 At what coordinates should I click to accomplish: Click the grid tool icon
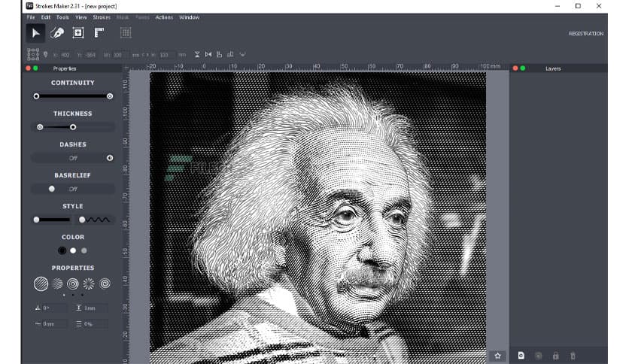coord(126,33)
